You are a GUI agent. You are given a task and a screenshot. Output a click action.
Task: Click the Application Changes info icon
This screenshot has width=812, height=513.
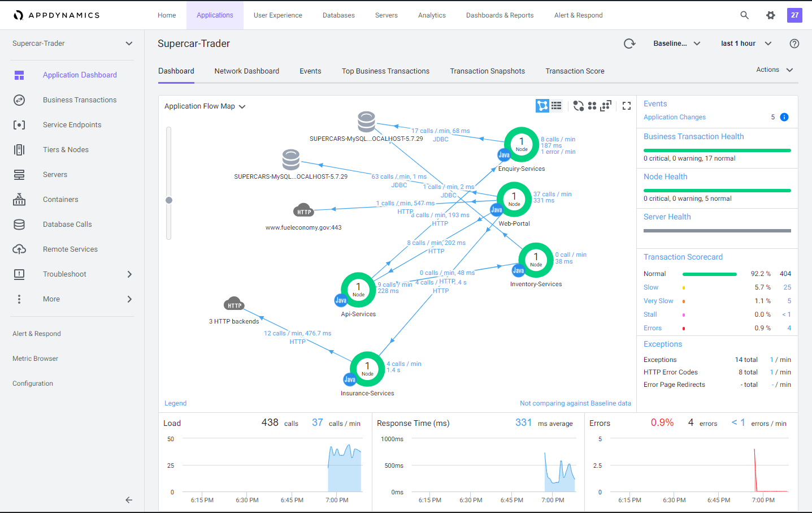(784, 117)
